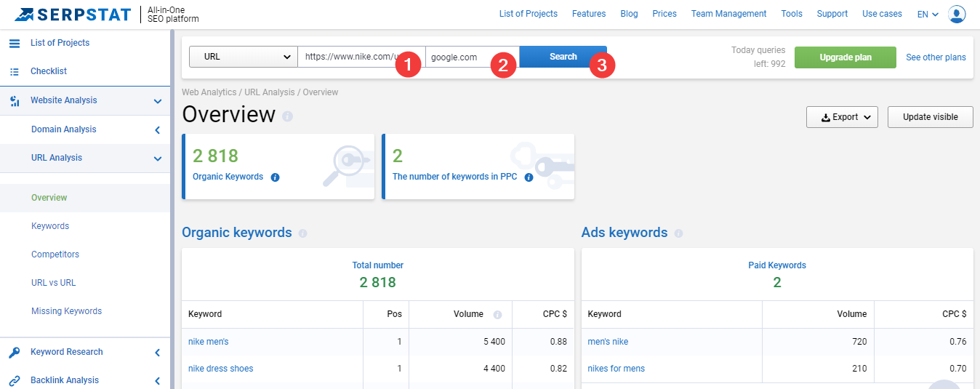Click the Serpstat logo
The height and width of the screenshot is (389, 980).
(73, 14)
